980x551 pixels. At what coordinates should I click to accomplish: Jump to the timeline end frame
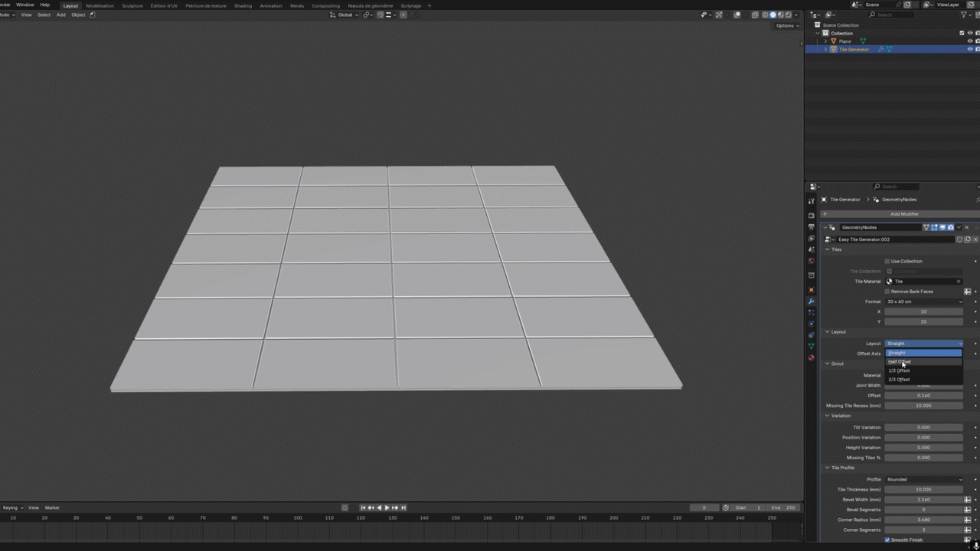pyautogui.click(x=403, y=507)
